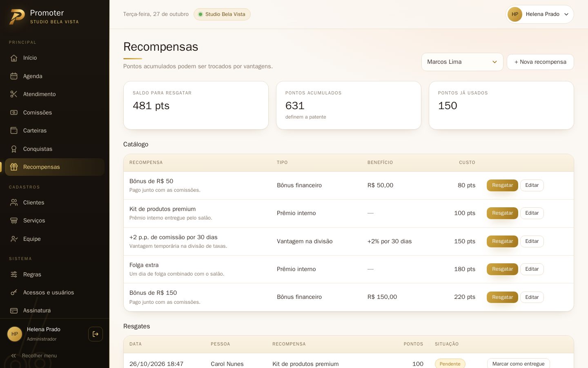
Task: Click the Carteiras wallet icon
Action: [14, 130]
